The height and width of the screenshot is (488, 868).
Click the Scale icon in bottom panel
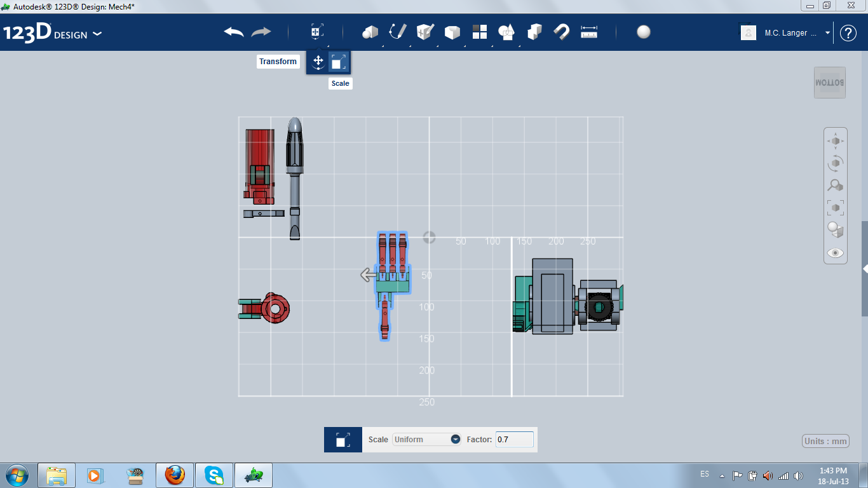click(x=343, y=440)
